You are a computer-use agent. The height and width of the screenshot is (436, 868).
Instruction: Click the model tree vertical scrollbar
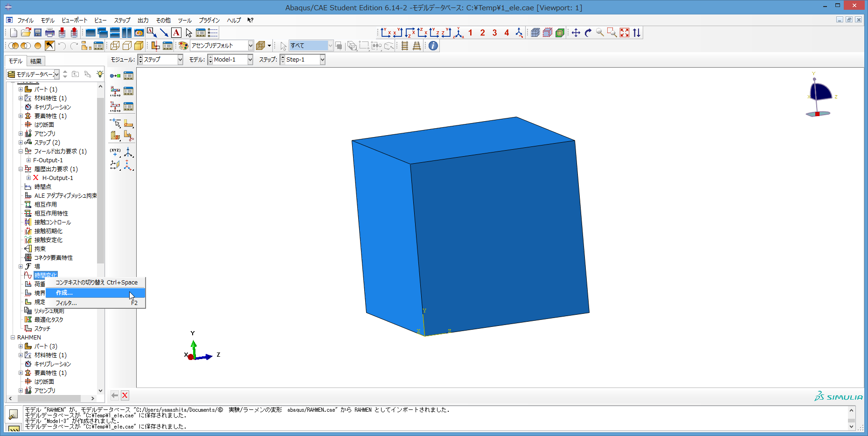[100, 181]
